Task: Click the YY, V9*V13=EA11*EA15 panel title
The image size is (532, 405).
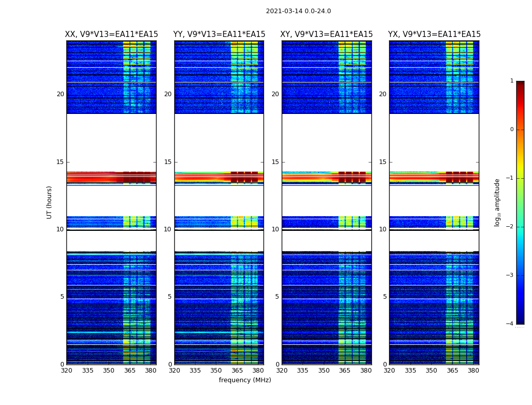Action: pos(219,34)
